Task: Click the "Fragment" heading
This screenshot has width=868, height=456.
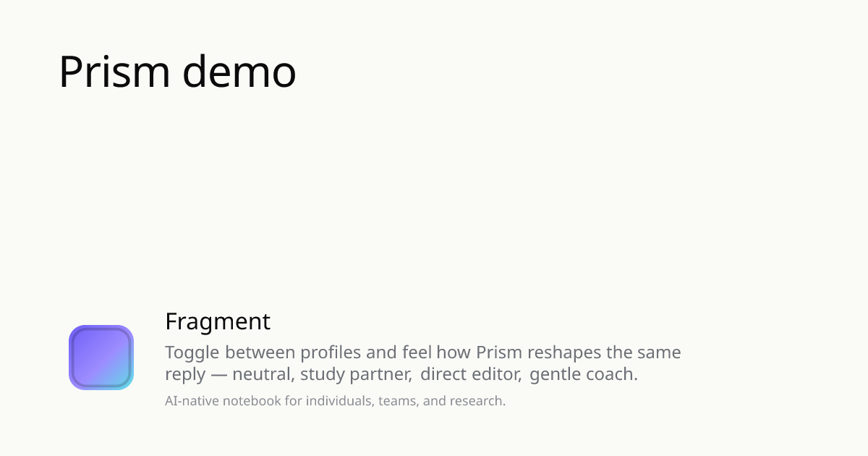Action: point(218,321)
